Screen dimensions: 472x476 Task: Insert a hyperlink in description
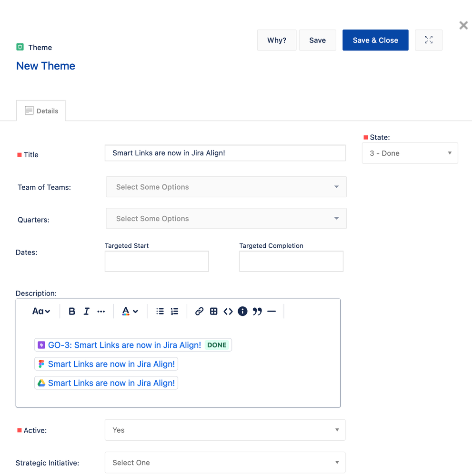(199, 311)
